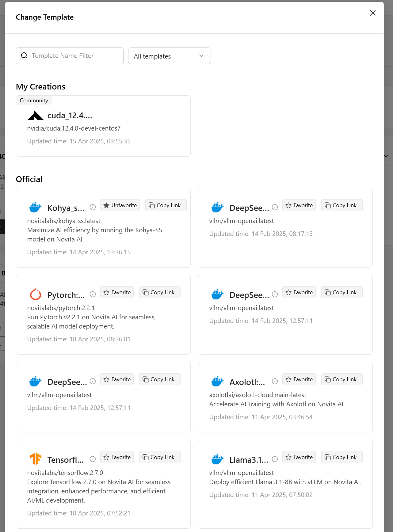Copy link for the Pytorch template
Screen dimensions: 393x532
[160, 292]
